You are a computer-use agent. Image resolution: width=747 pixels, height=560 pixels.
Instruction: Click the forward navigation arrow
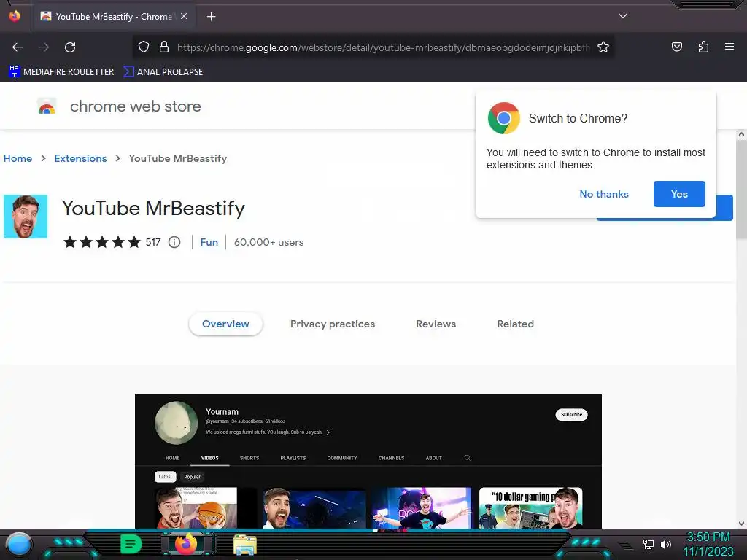click(44, 47)
